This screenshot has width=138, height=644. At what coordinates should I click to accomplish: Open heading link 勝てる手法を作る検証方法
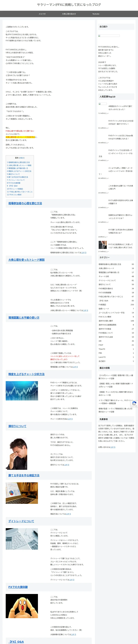pos(24,475)
